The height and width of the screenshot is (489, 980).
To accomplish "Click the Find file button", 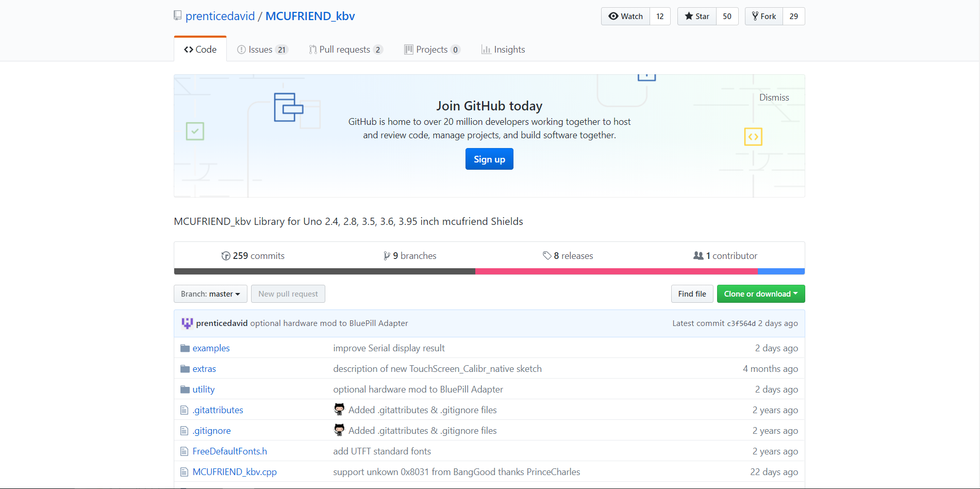I will tap(692, 294).
